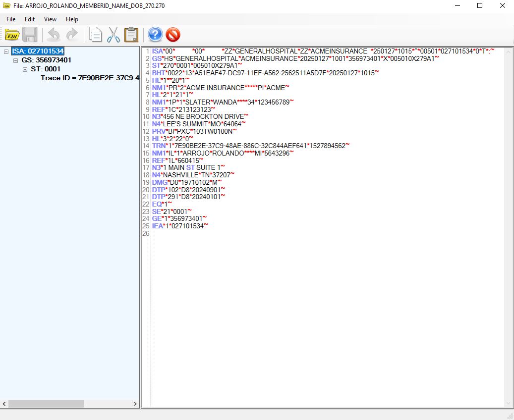The image size is (514, 420).
Task: Click the editor's vertical scrollbar down arrow
Action: pos(508,403)
